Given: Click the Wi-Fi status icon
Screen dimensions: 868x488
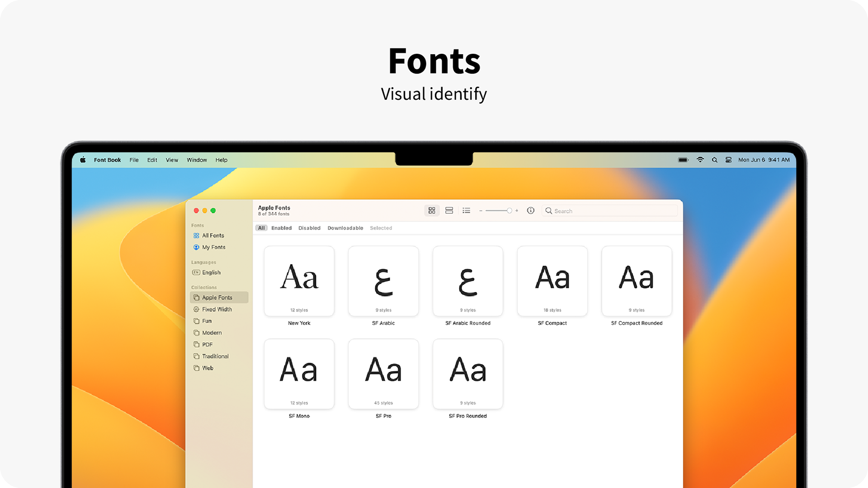Looking at the screenshot, I should tap(700, 160).
